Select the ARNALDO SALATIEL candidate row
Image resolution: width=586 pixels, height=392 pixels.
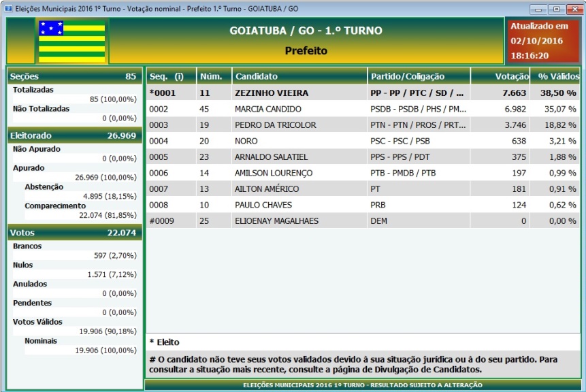pyautogui.click(x=363, y=157)
